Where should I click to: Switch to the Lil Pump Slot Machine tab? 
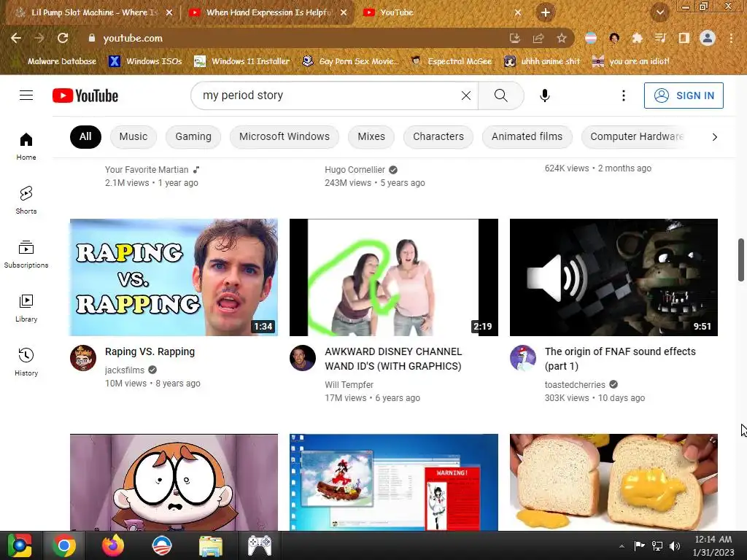[93, 12]
